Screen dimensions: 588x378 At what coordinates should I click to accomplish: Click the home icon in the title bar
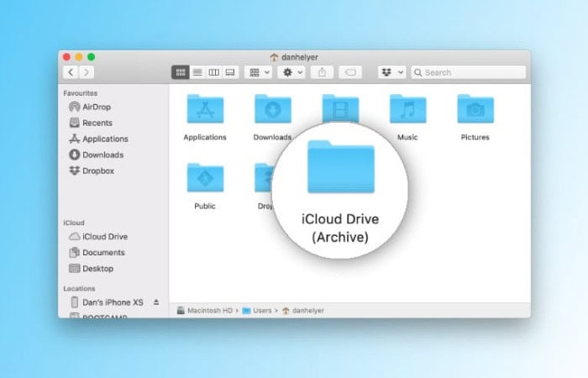point(274,57)
